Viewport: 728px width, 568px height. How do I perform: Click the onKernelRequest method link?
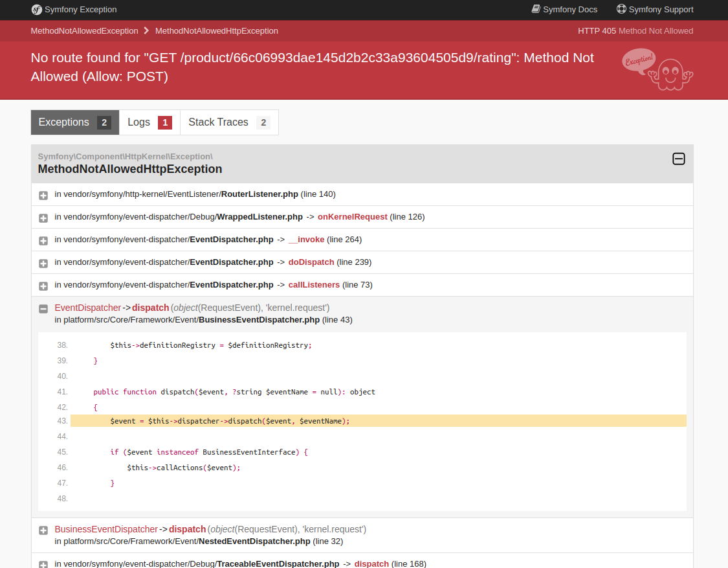click(352, 216)
